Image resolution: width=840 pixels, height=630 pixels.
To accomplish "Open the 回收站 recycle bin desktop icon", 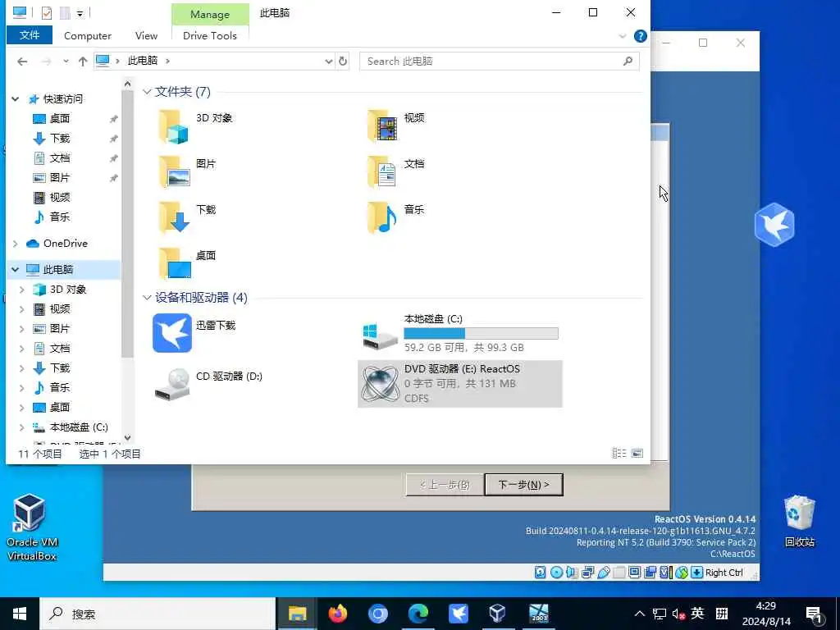I will (799, 521).
